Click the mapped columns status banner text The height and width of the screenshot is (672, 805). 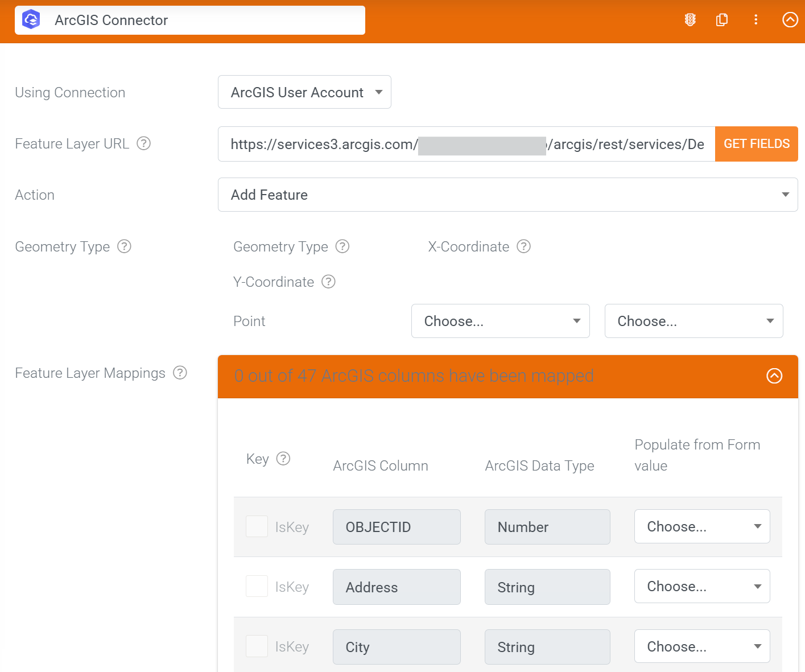click(x=414, y=376)
